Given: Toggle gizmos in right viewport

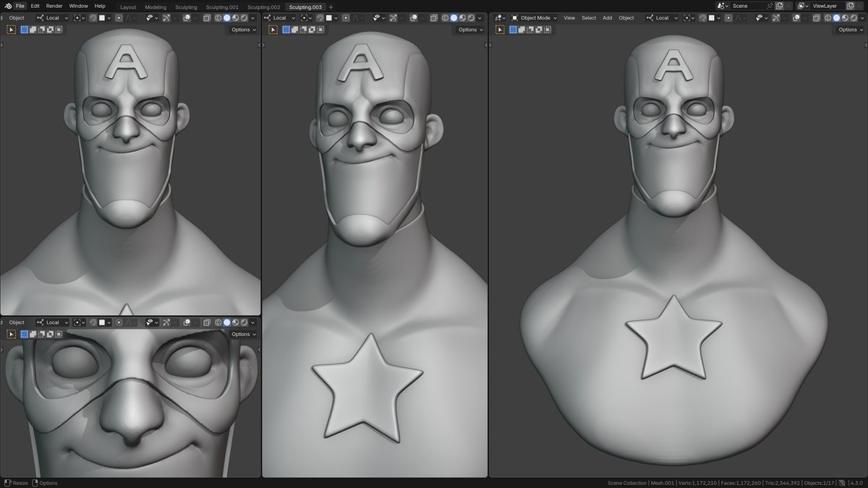Looking at the screenshot, I should (x=775, y=18).
